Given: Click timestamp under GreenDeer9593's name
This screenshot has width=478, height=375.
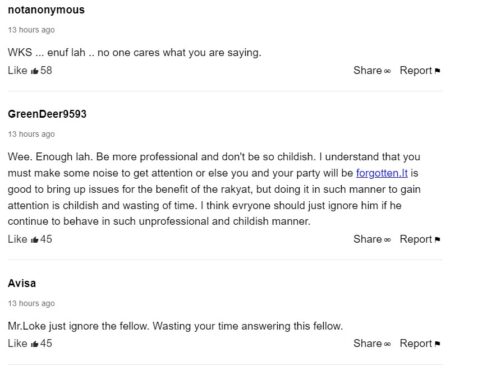Looking at the screenshot, I should (31, 134).
